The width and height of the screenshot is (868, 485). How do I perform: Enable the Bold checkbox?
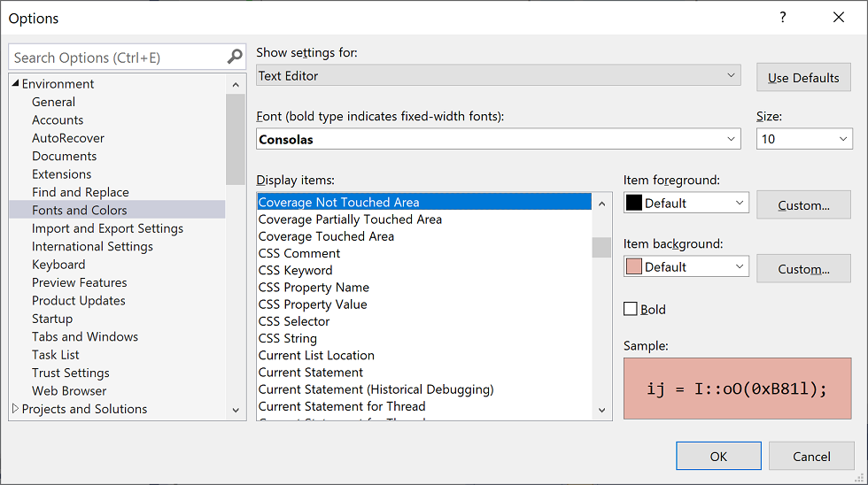[x=631, y=309]
